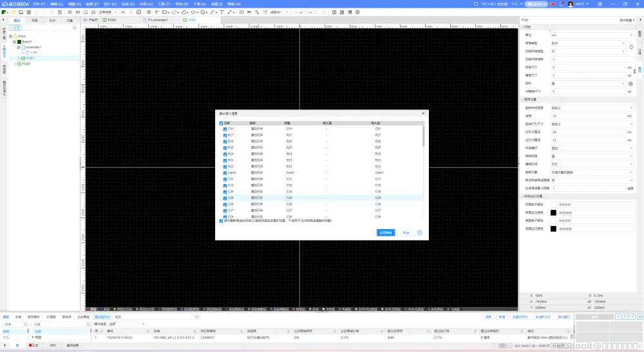
Task: Click the 2D view toolbar icon
Action: [70, 12]
